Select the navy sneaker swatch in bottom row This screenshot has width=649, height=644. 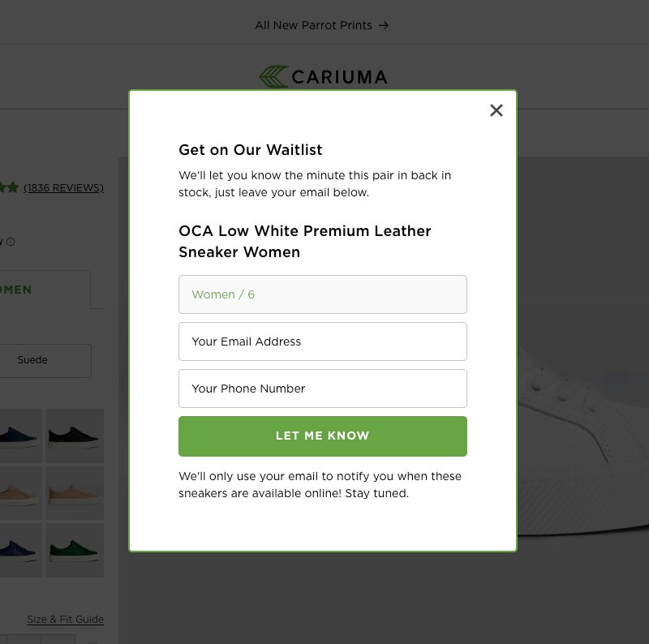click(x=21, y=550)
